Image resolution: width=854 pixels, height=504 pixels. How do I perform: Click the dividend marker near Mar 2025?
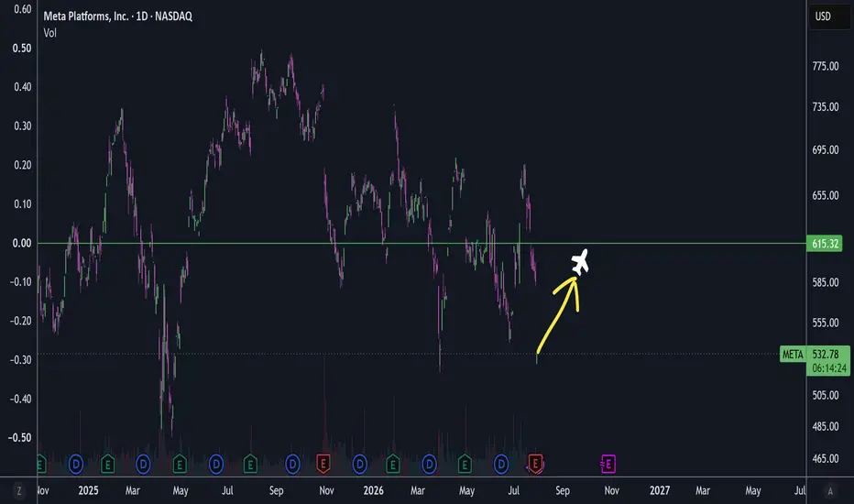143,465
